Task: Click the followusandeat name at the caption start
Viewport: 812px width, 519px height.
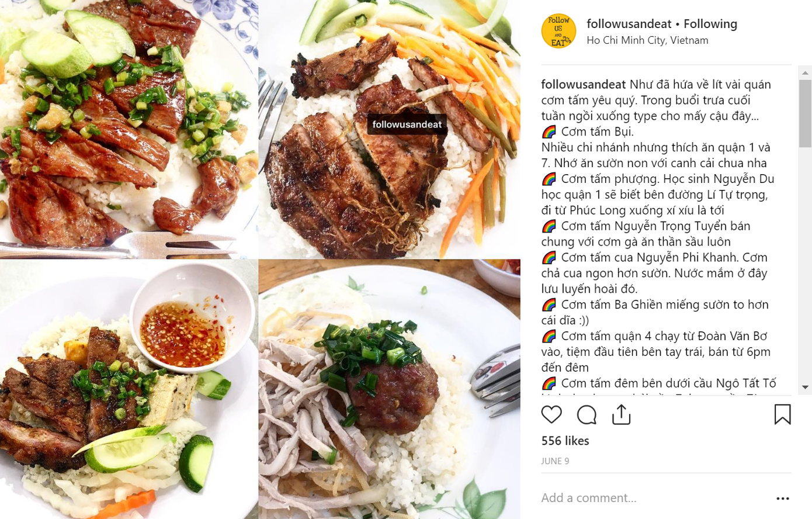Action: [x=583, y=84]
